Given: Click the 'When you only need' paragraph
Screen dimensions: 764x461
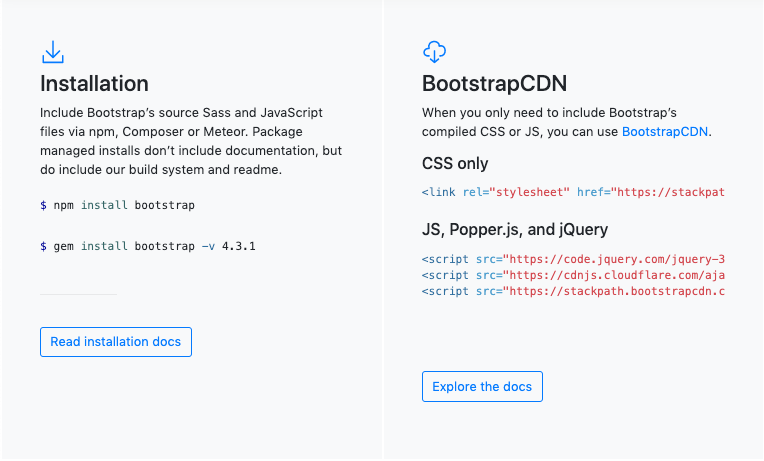Looking at the screenshot, I should pyautogui.click(x=567, y=122).
